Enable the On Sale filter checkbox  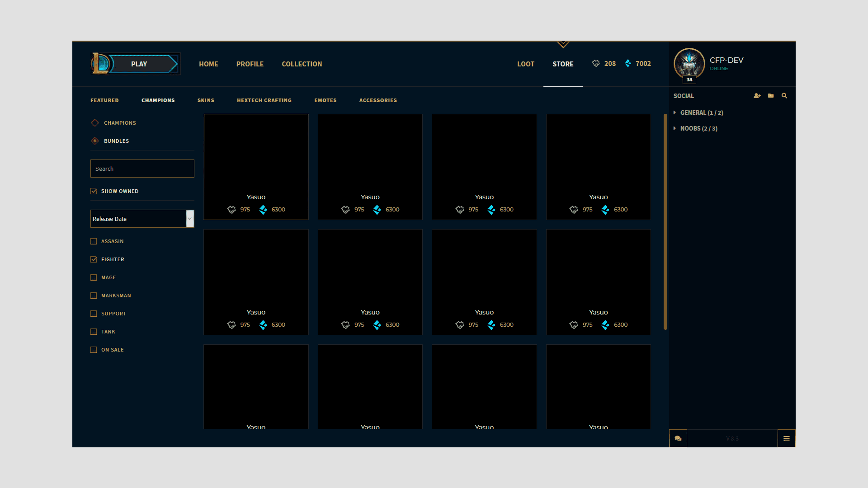[x=94, y=350]
